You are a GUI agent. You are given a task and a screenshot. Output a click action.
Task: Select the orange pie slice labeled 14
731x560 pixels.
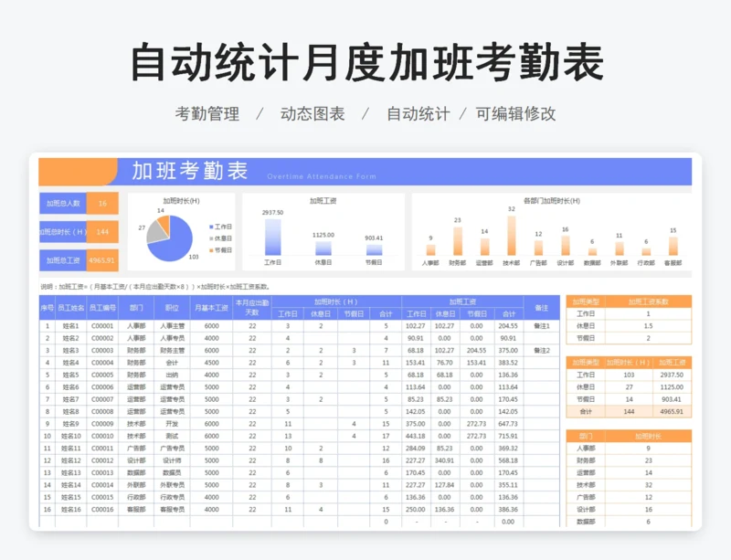[164, 223]
